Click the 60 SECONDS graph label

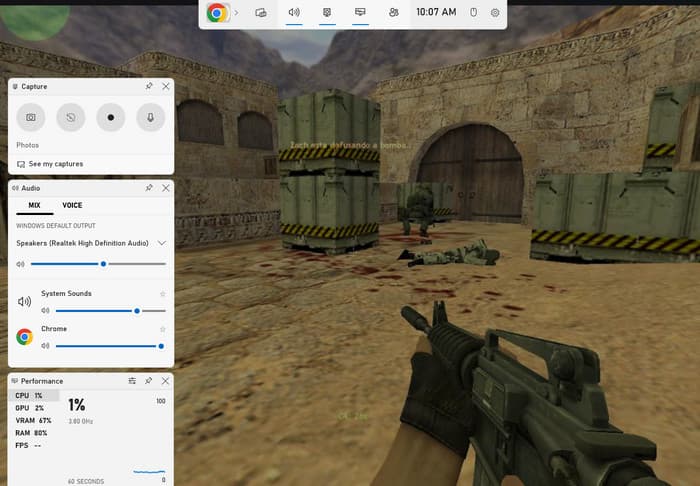point(86,482)
